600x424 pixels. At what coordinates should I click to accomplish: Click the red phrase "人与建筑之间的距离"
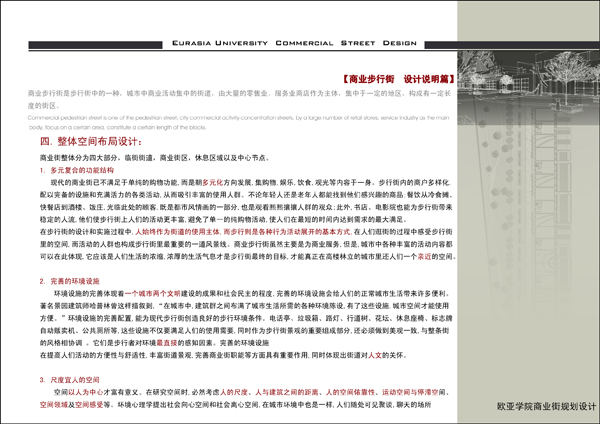[x=287, y=392]
